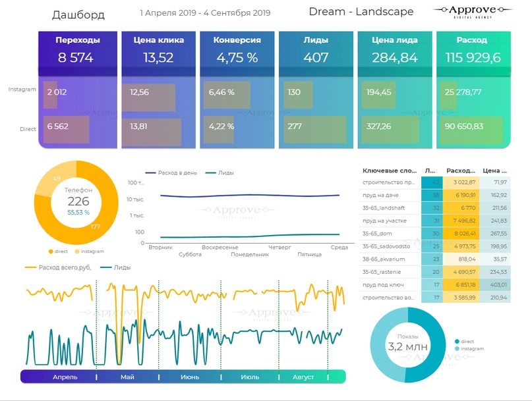The height and width of the screenshot is (401, 532).
Task: Click the Телефон 226 donut center
Action: point(78,201)
